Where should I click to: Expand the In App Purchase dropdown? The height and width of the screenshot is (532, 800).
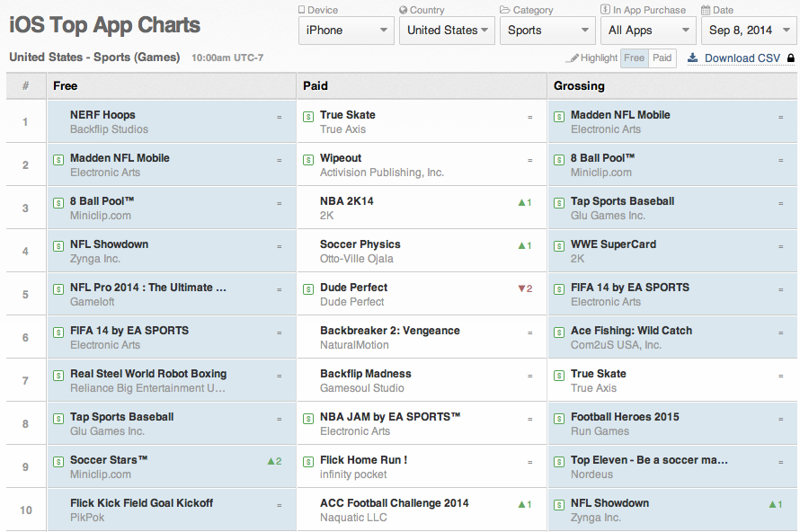point(648,31)
